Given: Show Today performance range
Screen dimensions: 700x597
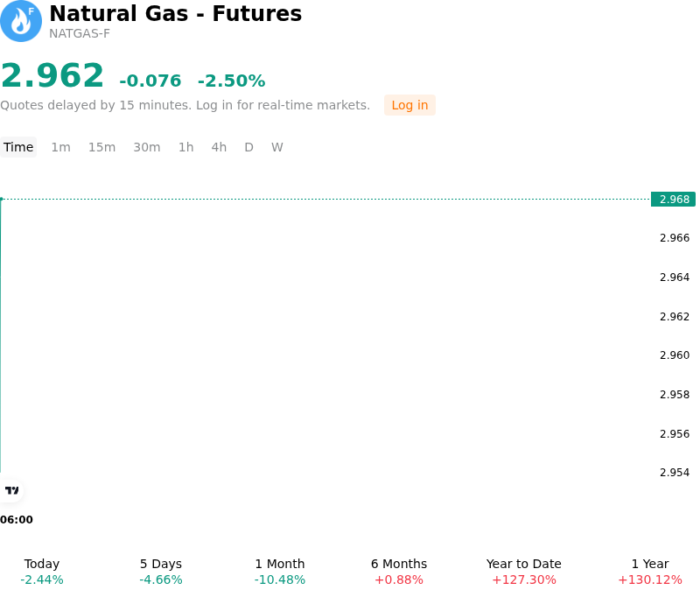Looking at the screenshot, I should coord(42,572).
